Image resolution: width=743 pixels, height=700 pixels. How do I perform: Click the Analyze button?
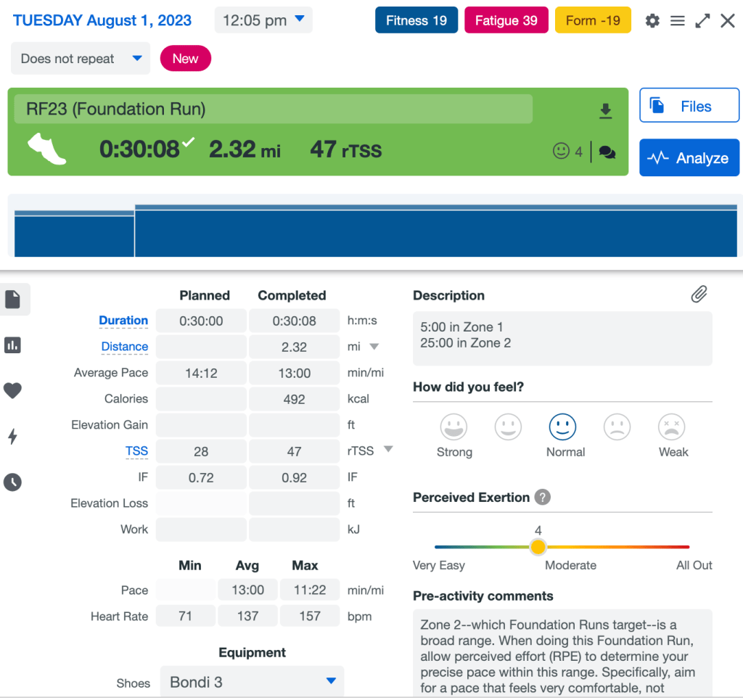coord(689,157)
